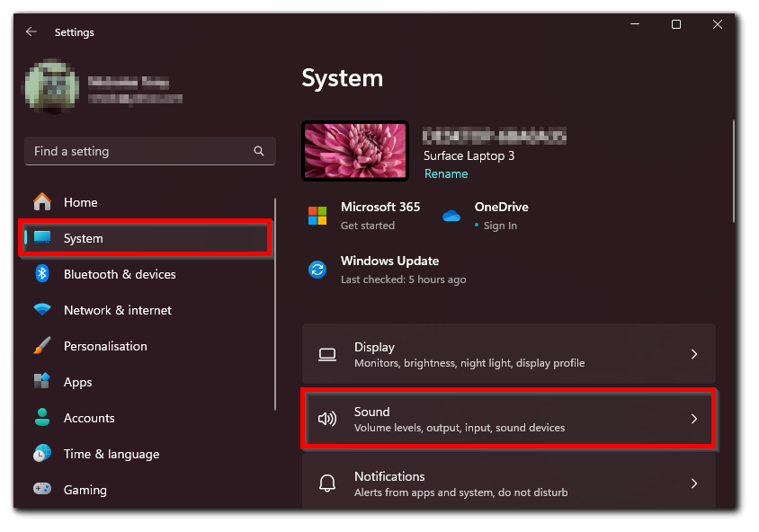Click the Network Wi-Fi icon in sidebar

coord(42,310)
